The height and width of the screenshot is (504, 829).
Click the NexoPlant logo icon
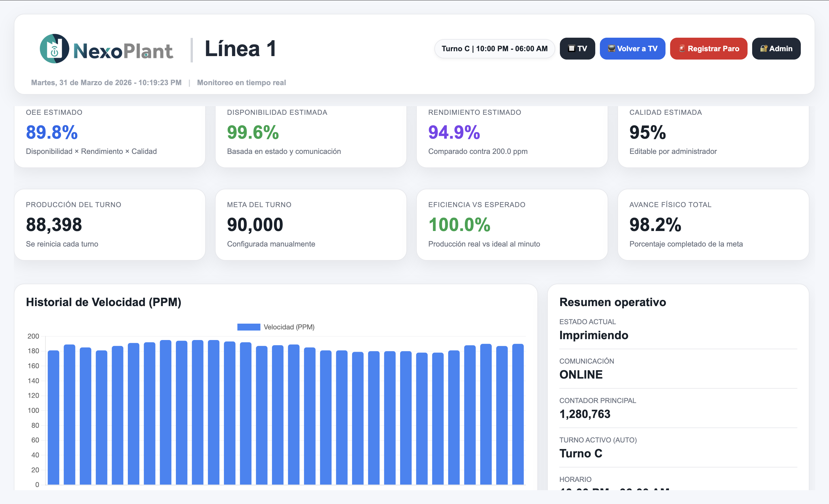coord(54,49)
